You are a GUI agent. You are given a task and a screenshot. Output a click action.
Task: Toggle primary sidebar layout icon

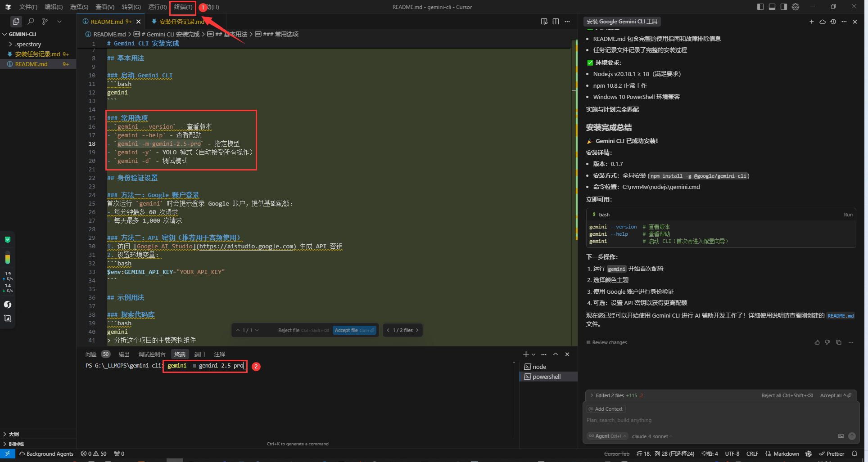(x=760, y=7)
